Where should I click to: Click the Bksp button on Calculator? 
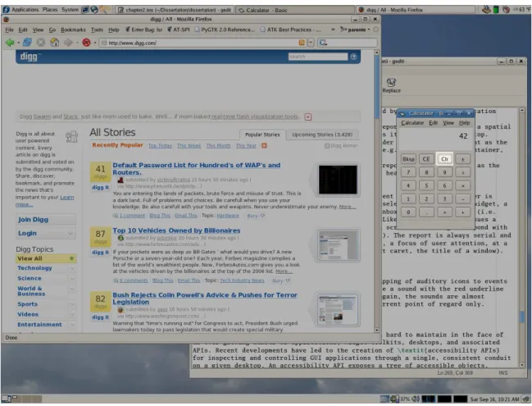pos(408,159)
